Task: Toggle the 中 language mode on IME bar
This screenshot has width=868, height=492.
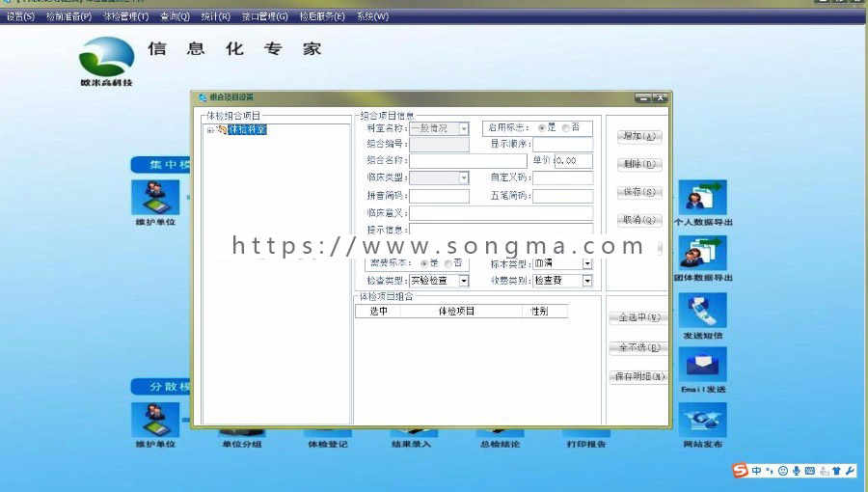Action: 756,471
